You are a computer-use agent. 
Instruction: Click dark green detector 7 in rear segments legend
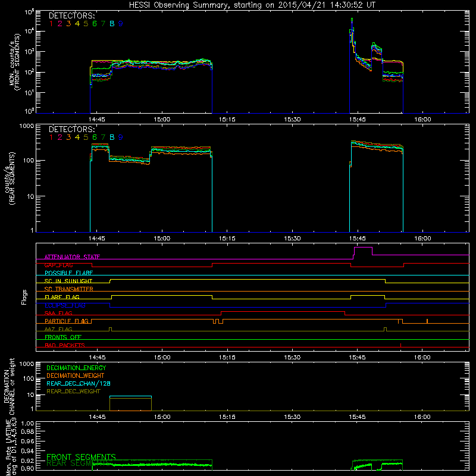coord(103,137)
